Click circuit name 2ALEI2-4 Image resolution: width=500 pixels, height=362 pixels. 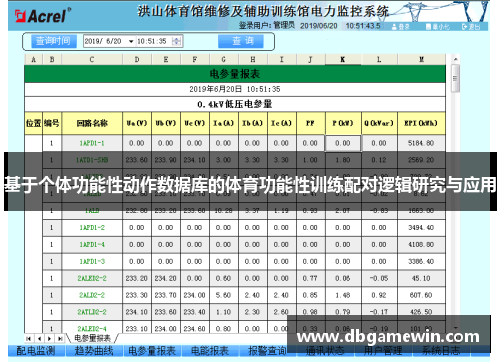tap(92, 328)
